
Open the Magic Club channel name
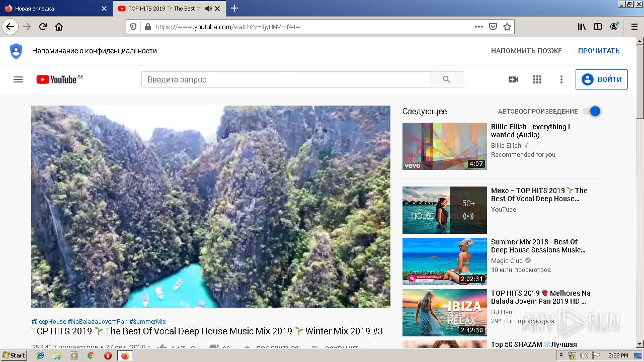click(x=507, y=260)
